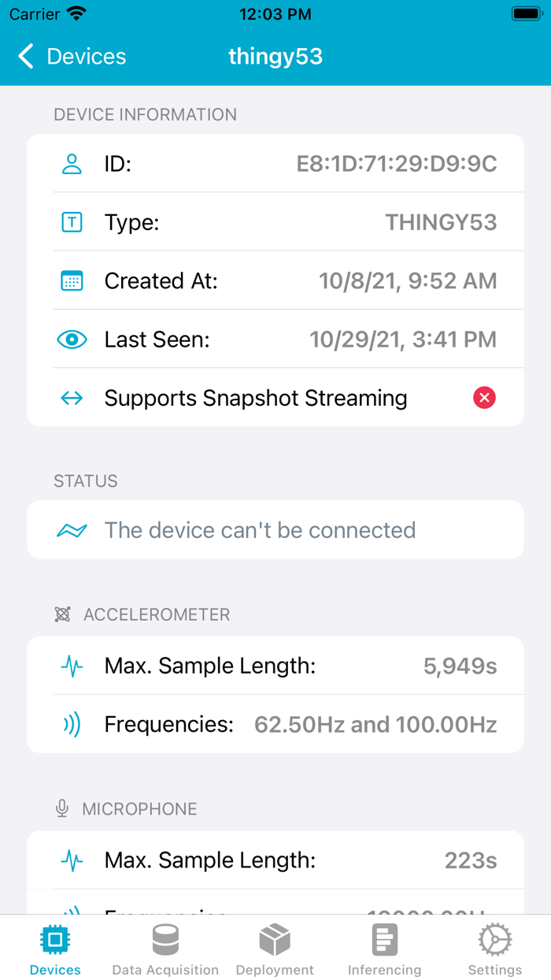Click the waveform icon beside Max Sample Length
This screenshot has height=980, width=551.
tap(72, 666)
